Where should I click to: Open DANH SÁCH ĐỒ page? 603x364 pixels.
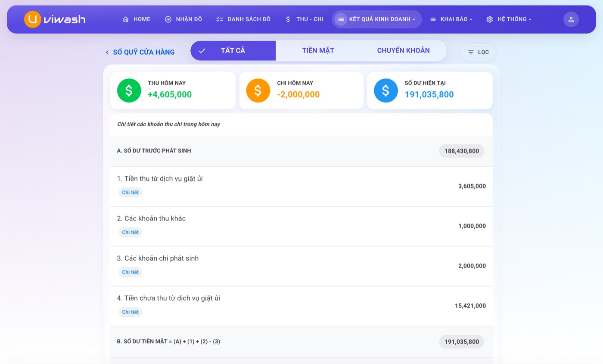(243, 19)
